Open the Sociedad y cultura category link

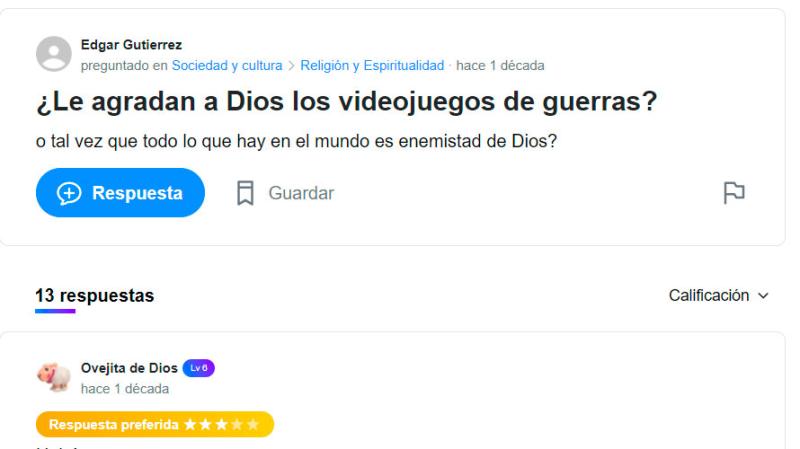(x=227, y=66)
